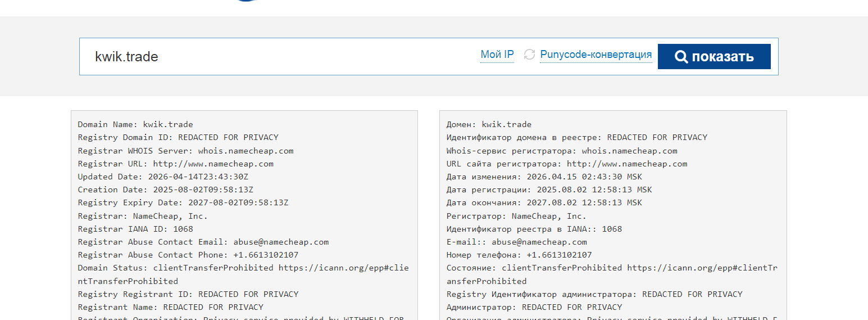Select 'Registry Идентификатор администратора' line
868x320 pixels.
pos(594,294)
